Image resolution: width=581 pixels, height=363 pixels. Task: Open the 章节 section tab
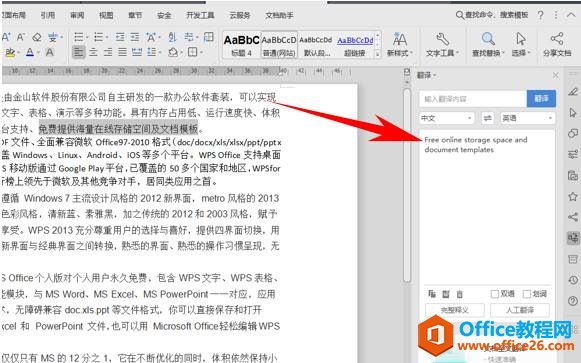[x=135, y=15]
